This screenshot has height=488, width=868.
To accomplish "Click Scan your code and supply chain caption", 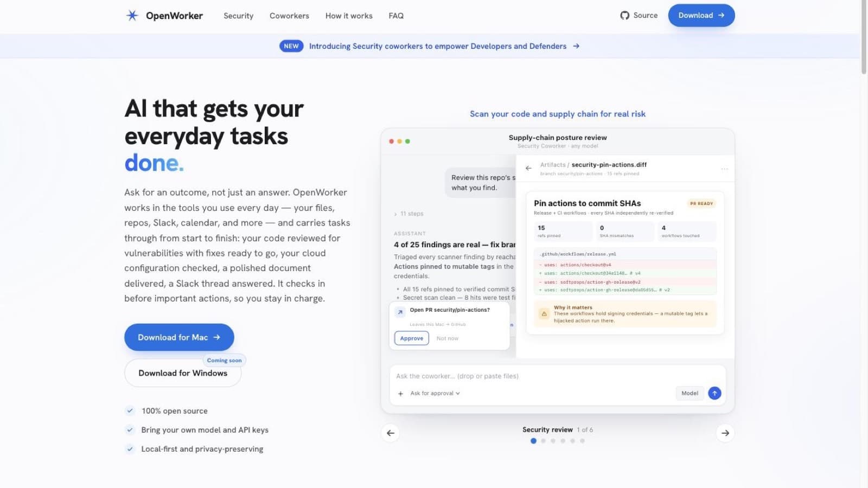I will (558, 114).
